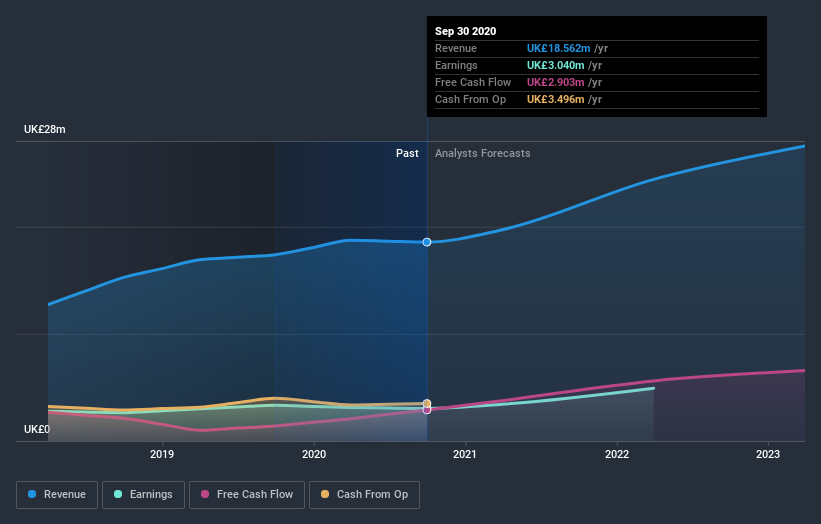Click the UK£3.040m earnings value
The width and height of the screenshot is (821, 524).
(555, 65)
